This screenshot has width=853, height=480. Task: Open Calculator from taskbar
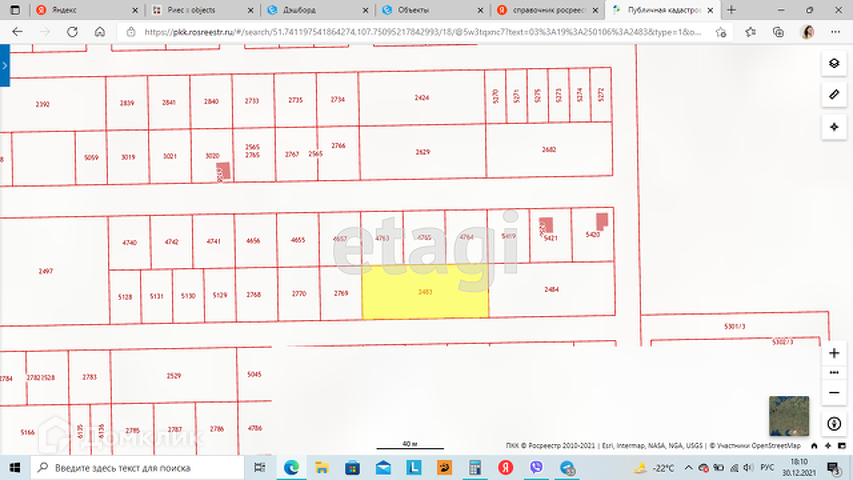(x=475, y=467)
